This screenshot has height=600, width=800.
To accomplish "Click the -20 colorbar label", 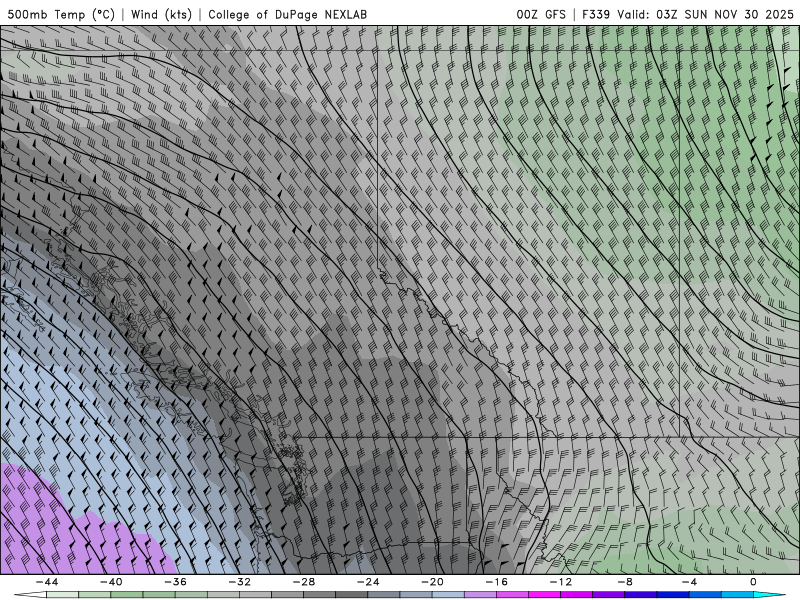I will point(433,582).
